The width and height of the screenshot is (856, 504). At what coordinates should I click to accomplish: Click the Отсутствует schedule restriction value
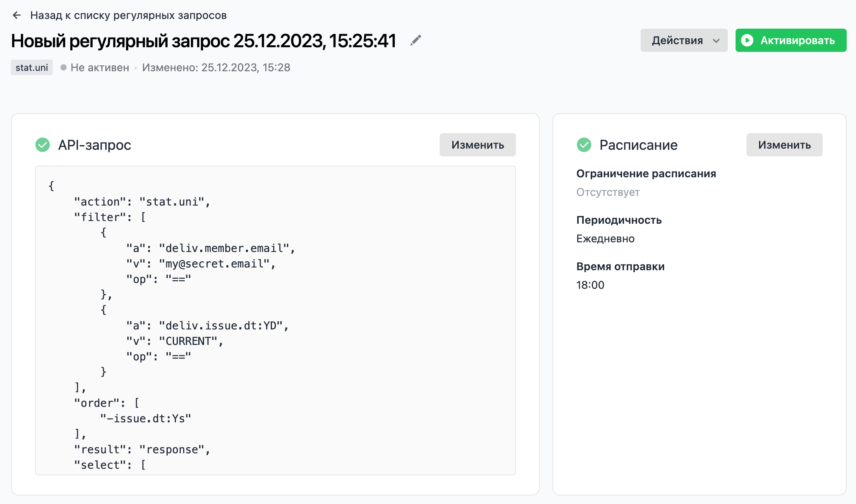tap(608, 192)
